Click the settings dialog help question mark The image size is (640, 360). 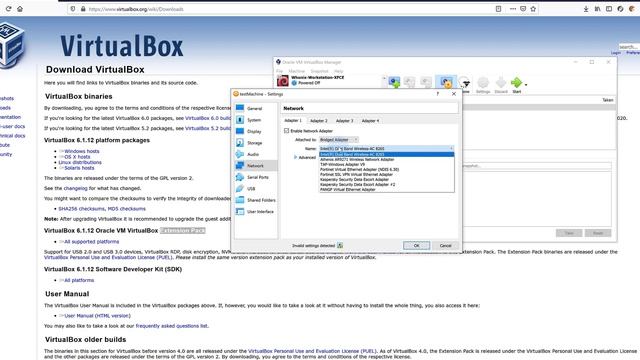click(438, 94)
